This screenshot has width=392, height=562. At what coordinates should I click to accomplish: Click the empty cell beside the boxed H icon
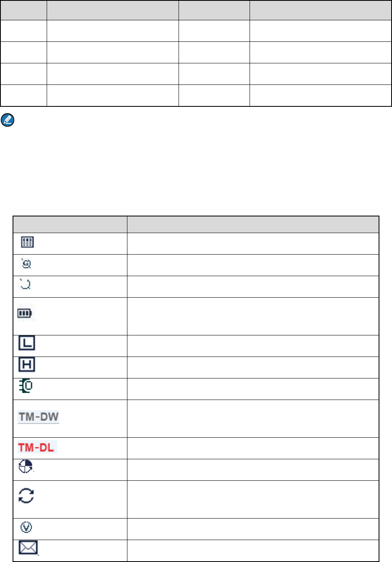[253, 367]
